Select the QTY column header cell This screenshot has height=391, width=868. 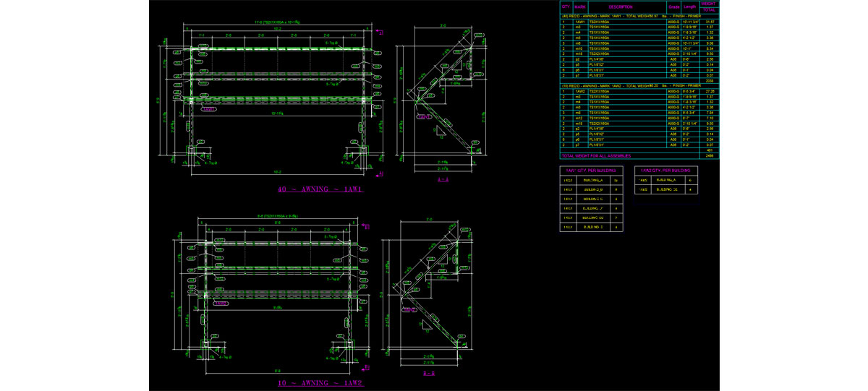(566, 7)
